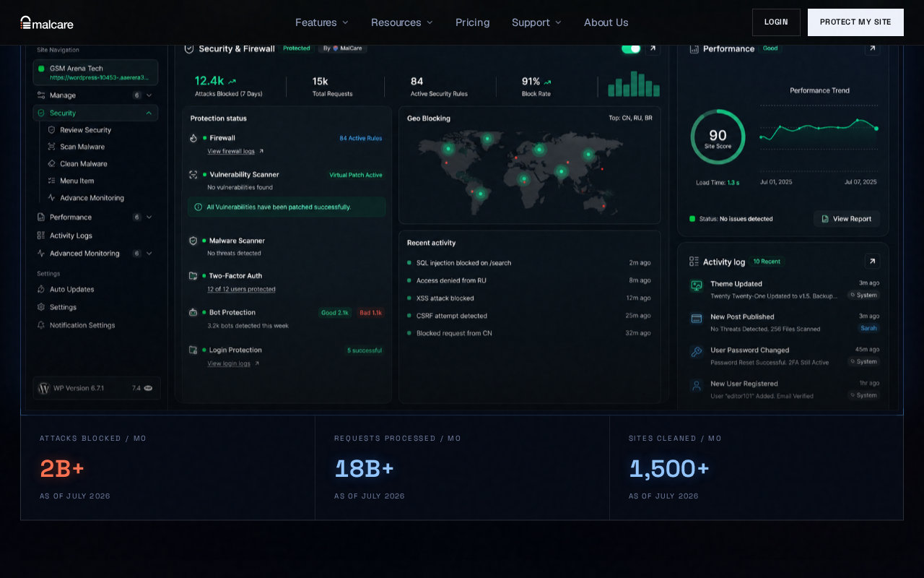Click the Clean Malware icon

point(51,164)
